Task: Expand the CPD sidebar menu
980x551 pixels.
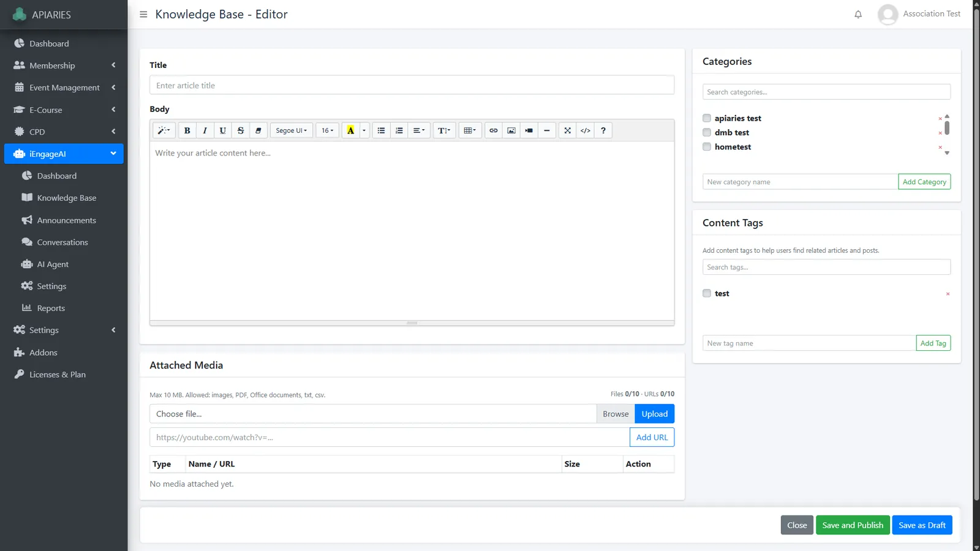Action: coord(64,132)
